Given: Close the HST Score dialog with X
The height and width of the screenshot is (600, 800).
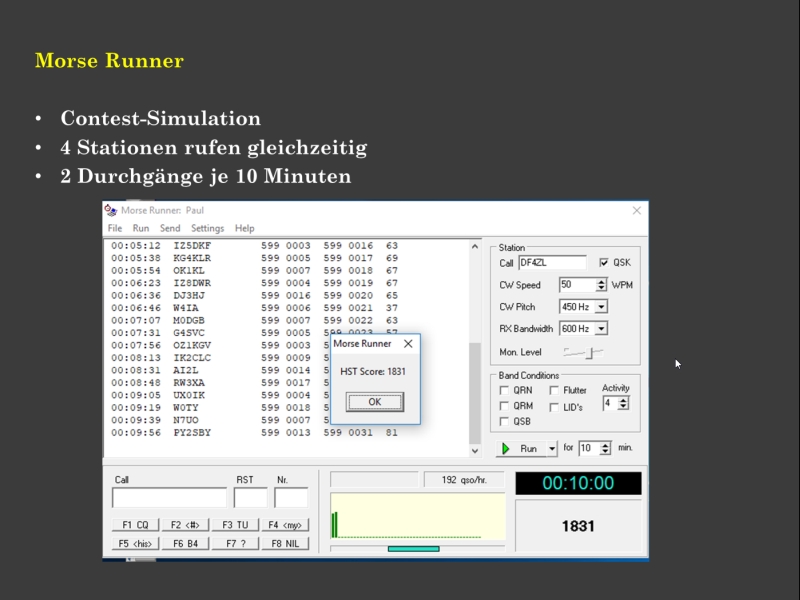Looking at the screenshot, I should 408,344.
